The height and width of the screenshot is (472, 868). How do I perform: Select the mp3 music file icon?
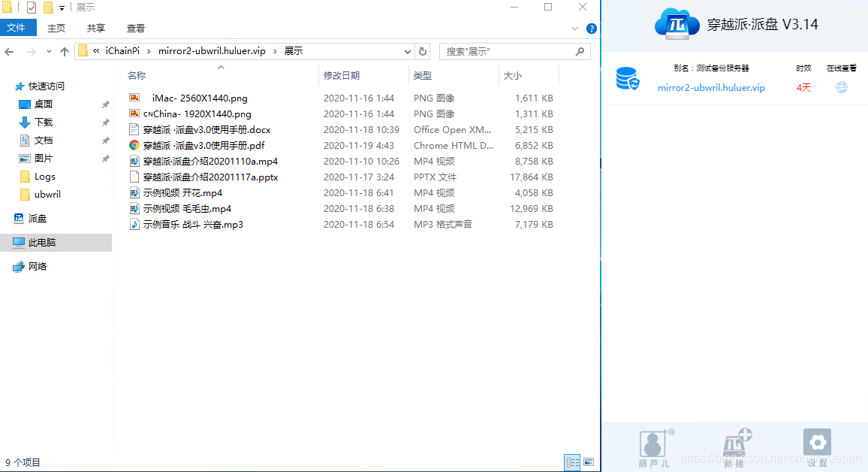(x=134, y=225)
